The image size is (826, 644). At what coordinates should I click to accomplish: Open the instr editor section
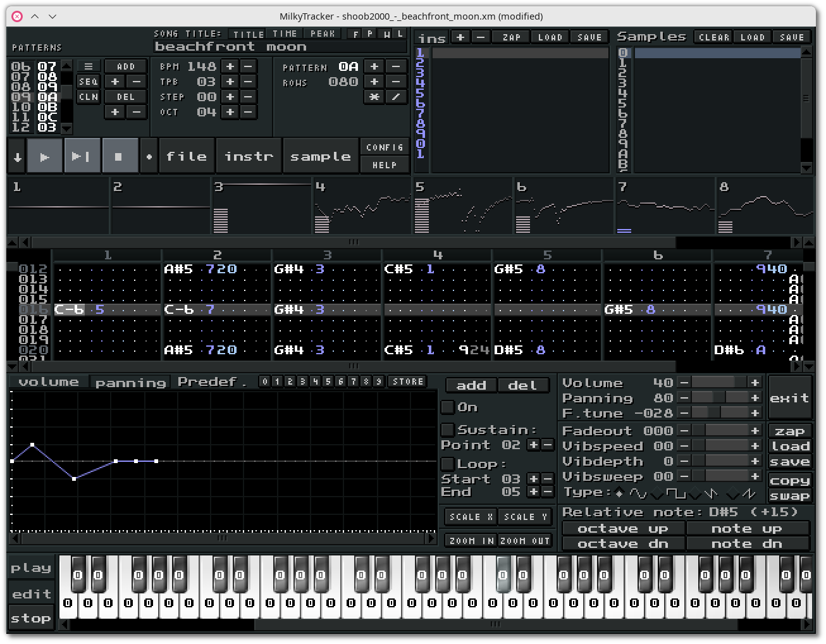coord(249,156)
